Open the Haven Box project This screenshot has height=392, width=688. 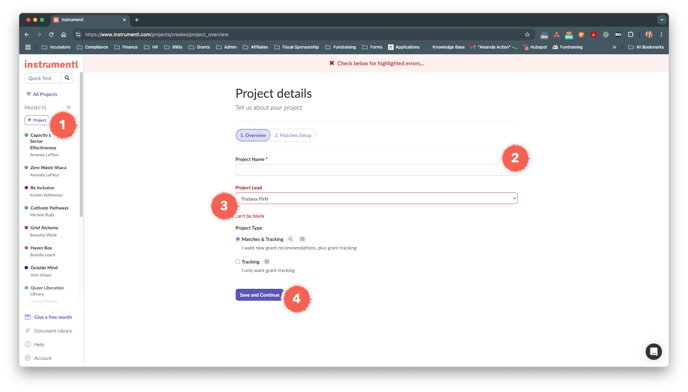pos(41,248)
